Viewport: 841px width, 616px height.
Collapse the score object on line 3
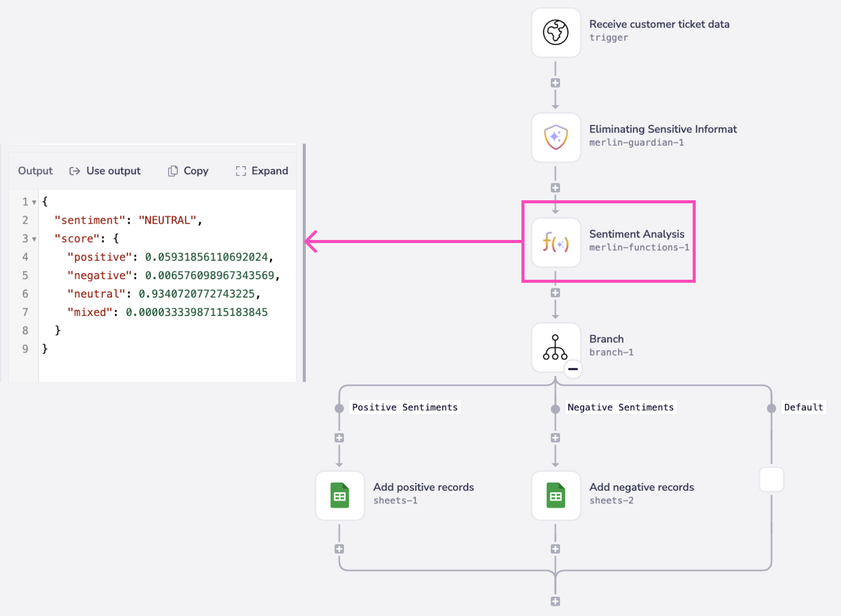click(x=34, y=239)
